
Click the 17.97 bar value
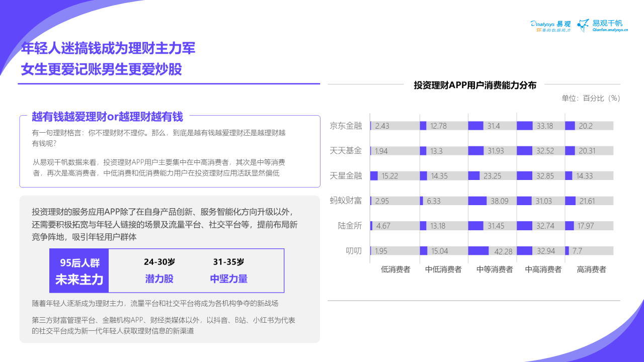click(586, 226)
